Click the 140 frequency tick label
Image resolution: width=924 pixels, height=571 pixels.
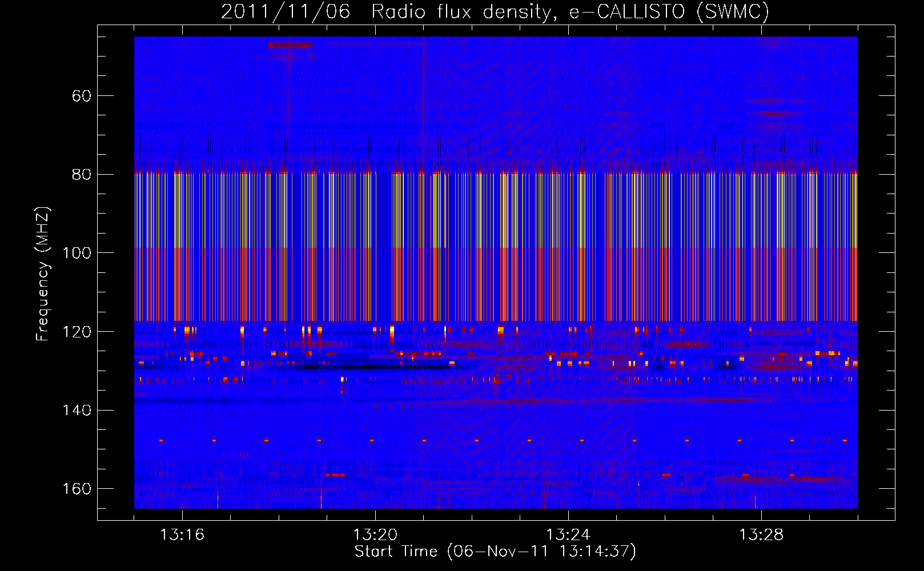[x=77, y=411]
